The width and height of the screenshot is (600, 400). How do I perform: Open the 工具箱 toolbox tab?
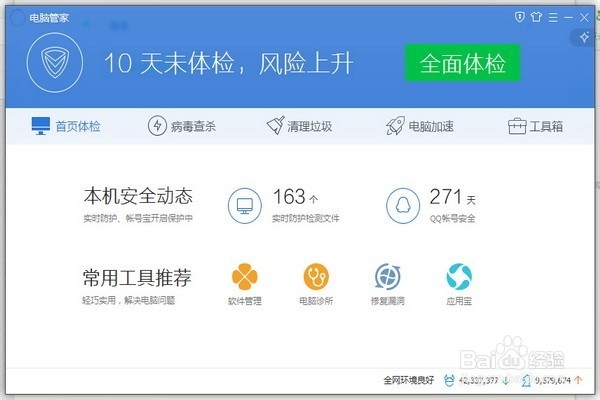point(535,126)
